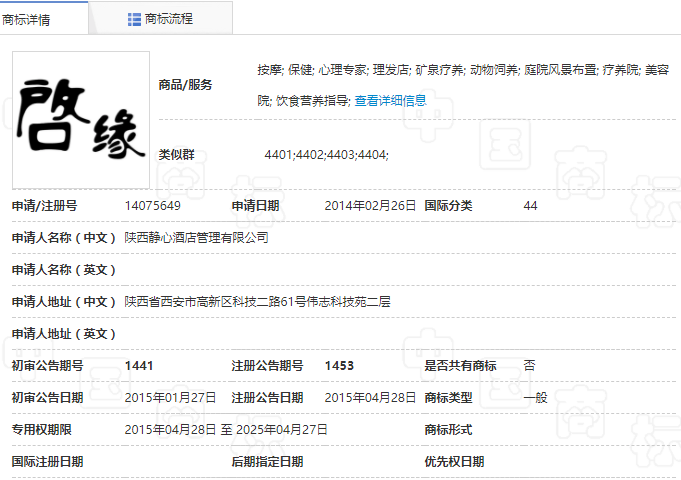Click registration number 14075649
Viewport: 681px width, 480px height.
152,206
